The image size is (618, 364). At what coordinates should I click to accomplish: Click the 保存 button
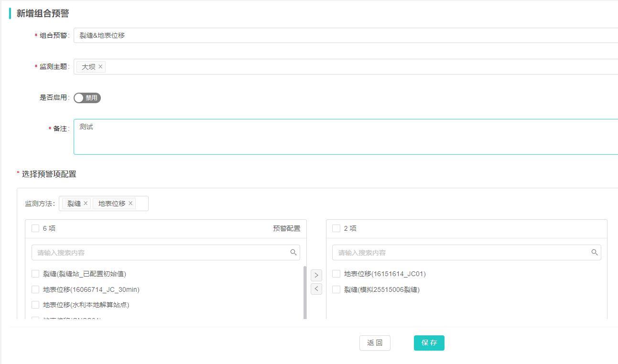[x=429, y=343]
